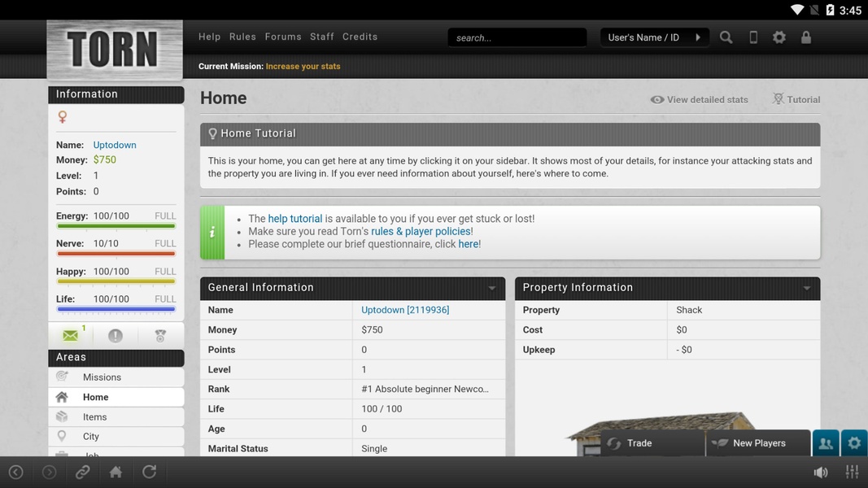Toggle View detailed stats

pos(699,99)
